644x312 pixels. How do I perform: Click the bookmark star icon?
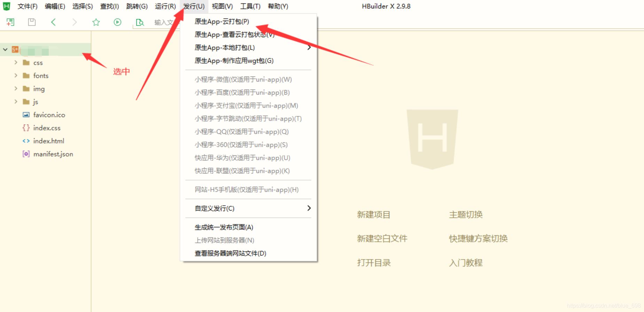coord(96,22)
